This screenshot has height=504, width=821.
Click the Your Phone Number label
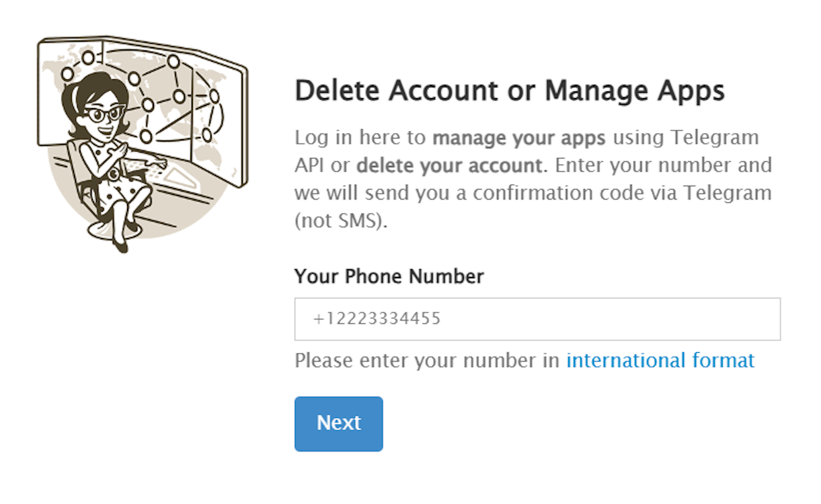coord(389,276)
